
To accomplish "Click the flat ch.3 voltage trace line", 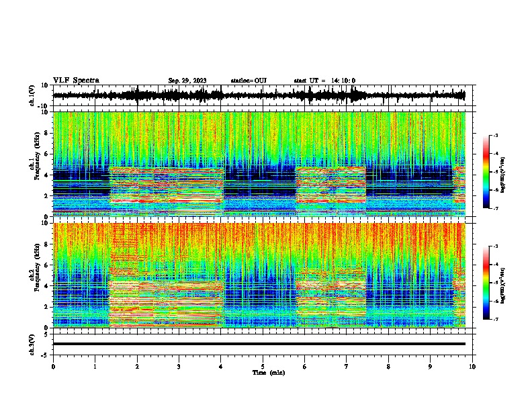I will tap(259, 344).
